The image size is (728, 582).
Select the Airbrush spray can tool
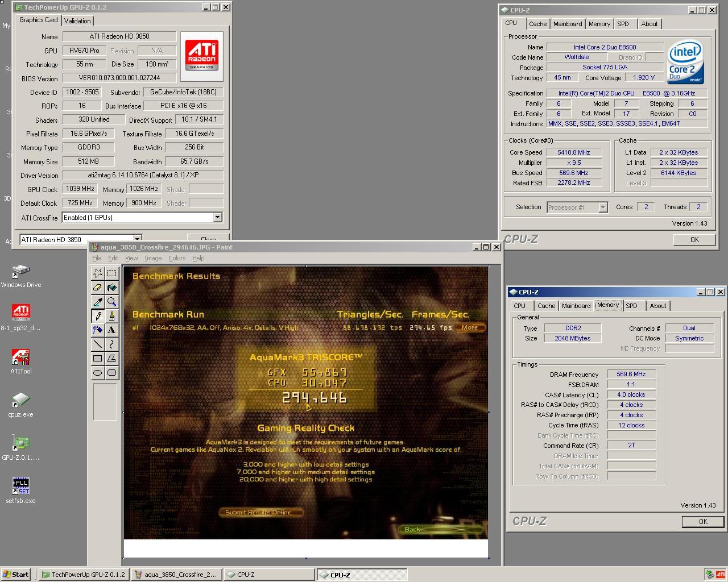98,330
